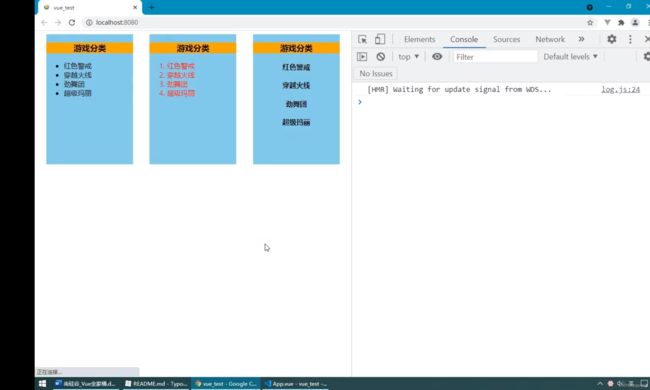Expand more DevTools tabs chevron
Image resolution: width=650 pixels, height=390 pixels.
click(x=581, y=39)
